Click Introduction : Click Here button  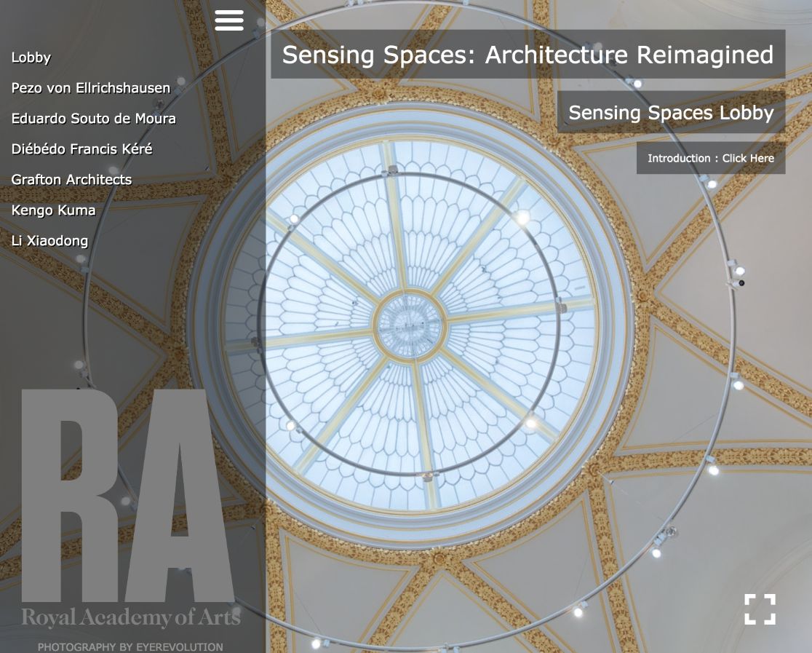click(710, 158)
